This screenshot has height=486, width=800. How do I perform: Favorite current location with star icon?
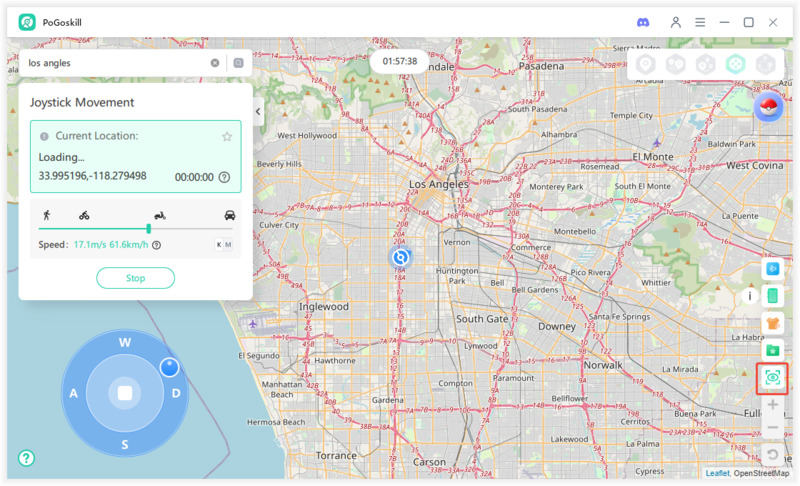227,136
